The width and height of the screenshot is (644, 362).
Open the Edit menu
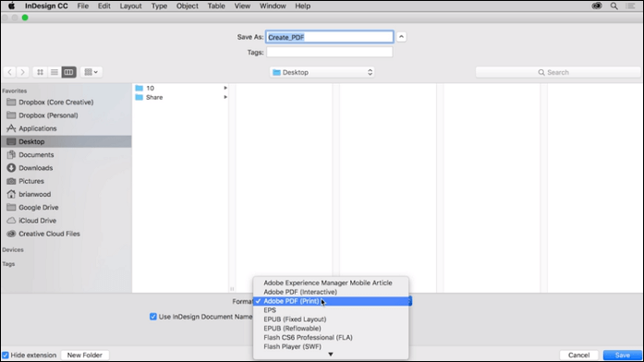coord(103,6)
